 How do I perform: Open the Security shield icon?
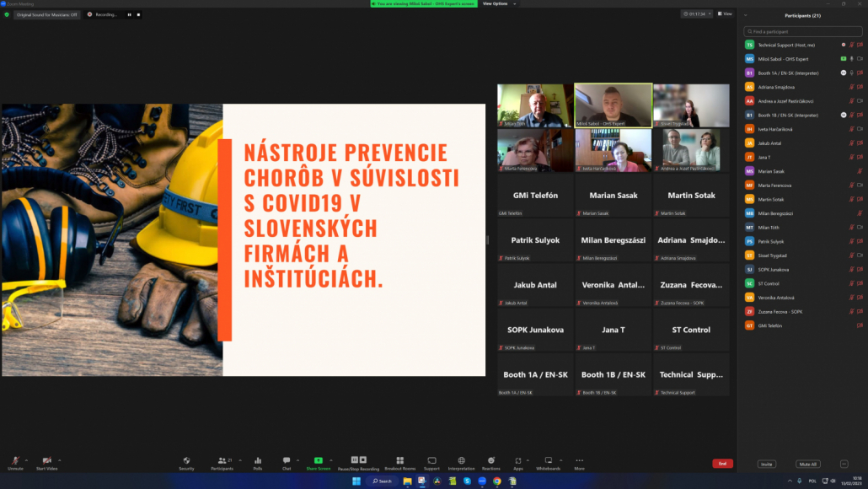[186, 461]
